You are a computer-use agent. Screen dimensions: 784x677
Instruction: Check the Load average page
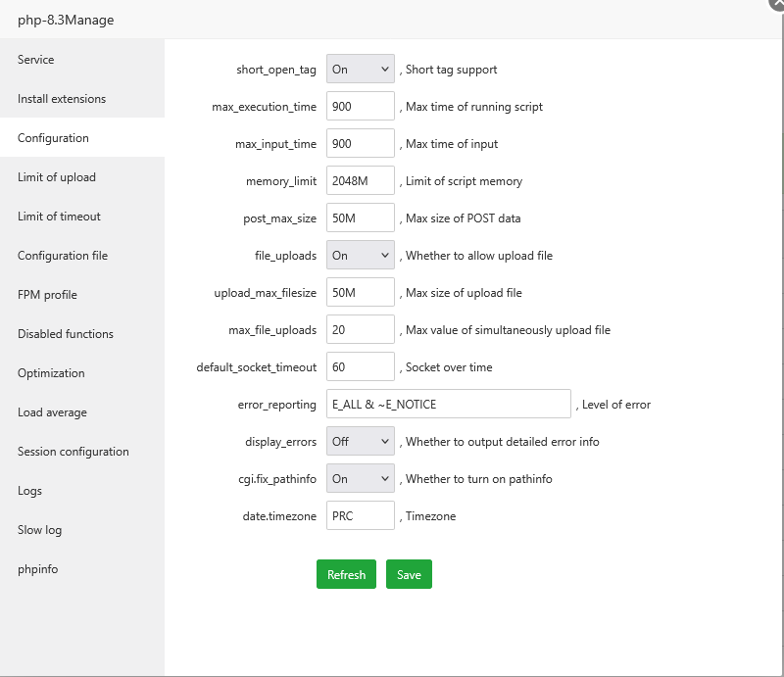point(51,411)
